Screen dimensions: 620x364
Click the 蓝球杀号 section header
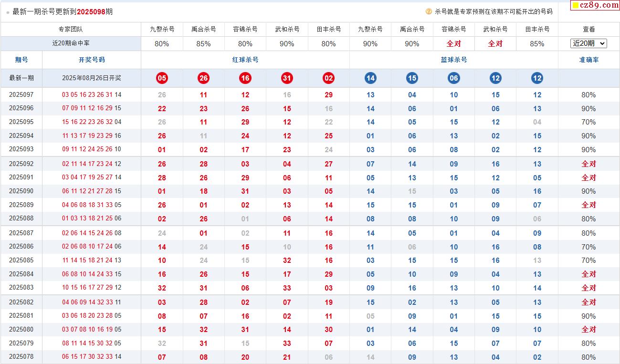coord(454,60)
